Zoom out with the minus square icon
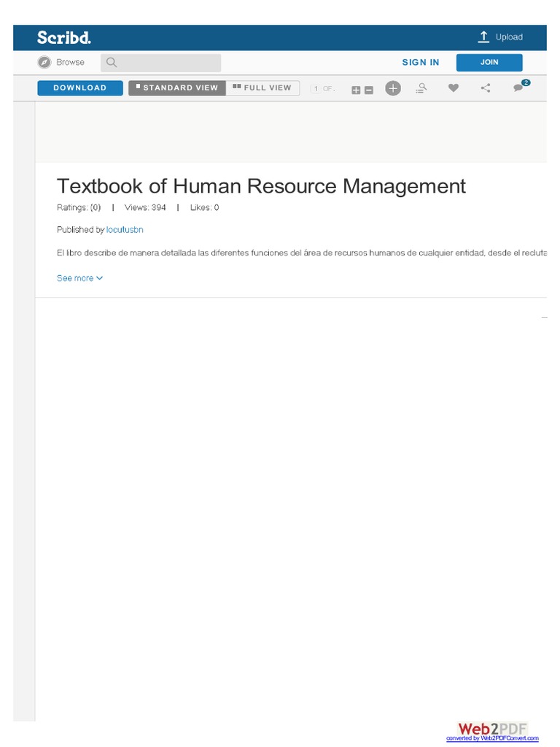The image size is (560, 747). [x=368, y=90]
